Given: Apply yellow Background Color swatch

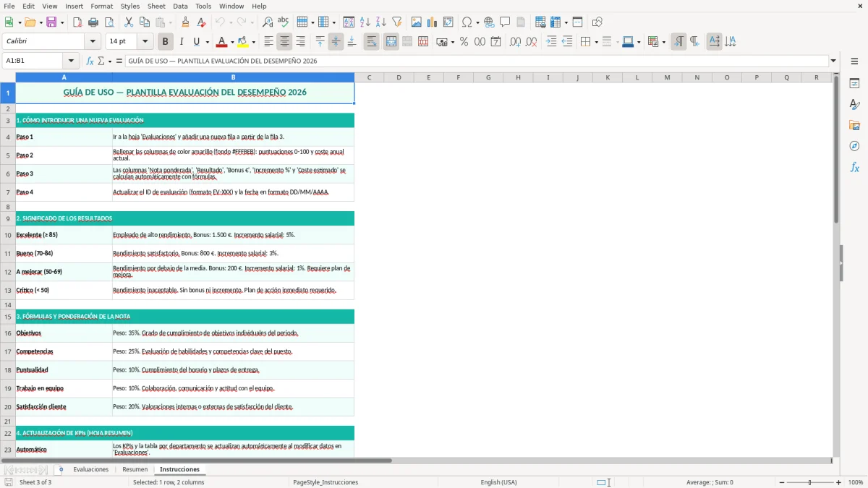Looking at the screenshot, I should pos(242,42).
